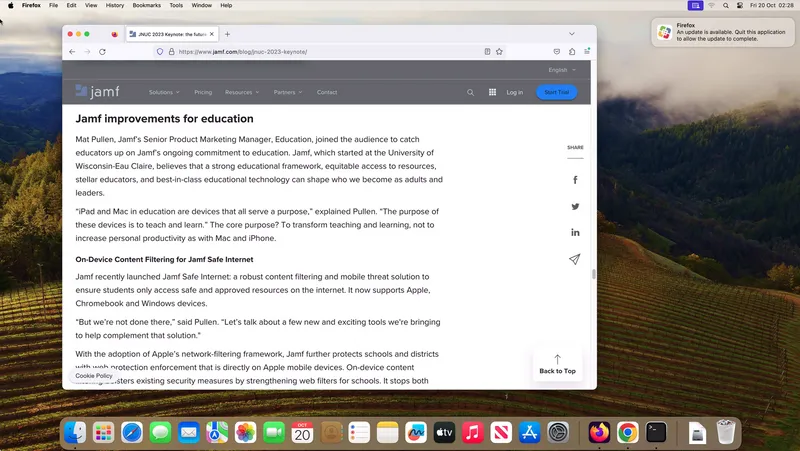Share article via Twitter icon
800x451 pixels.
[x=575, y=207]
